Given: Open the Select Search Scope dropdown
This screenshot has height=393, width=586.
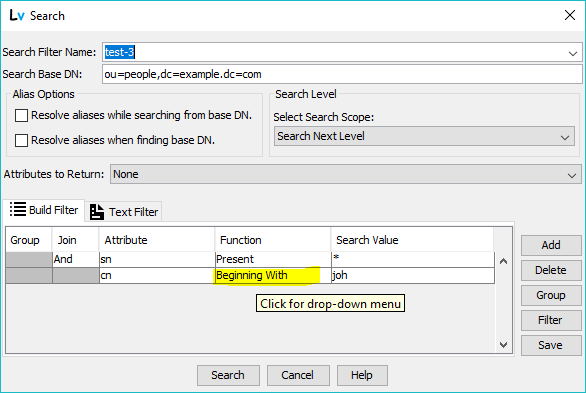Looking at the screenshot, I should 424,136.
